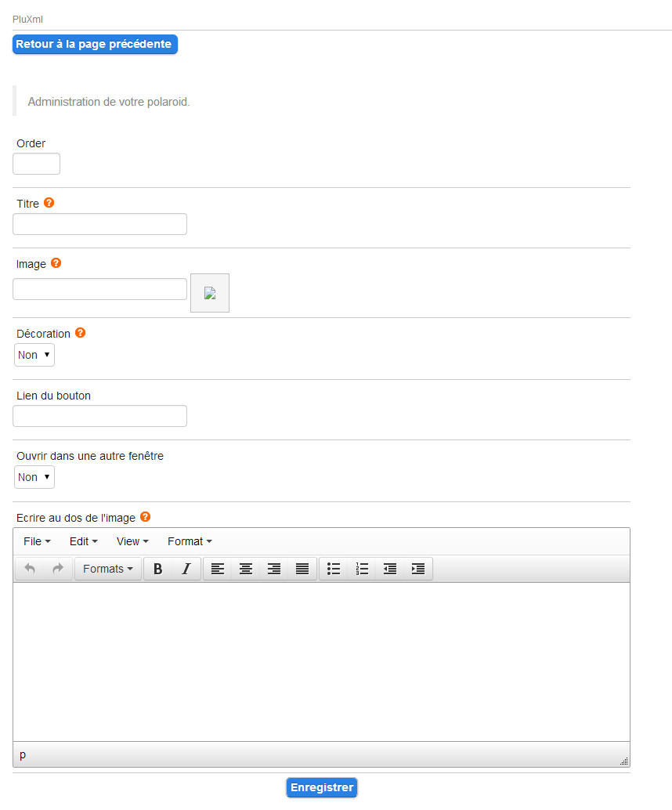Undo the last editor action
672x810 pixels.
(30, 569)
